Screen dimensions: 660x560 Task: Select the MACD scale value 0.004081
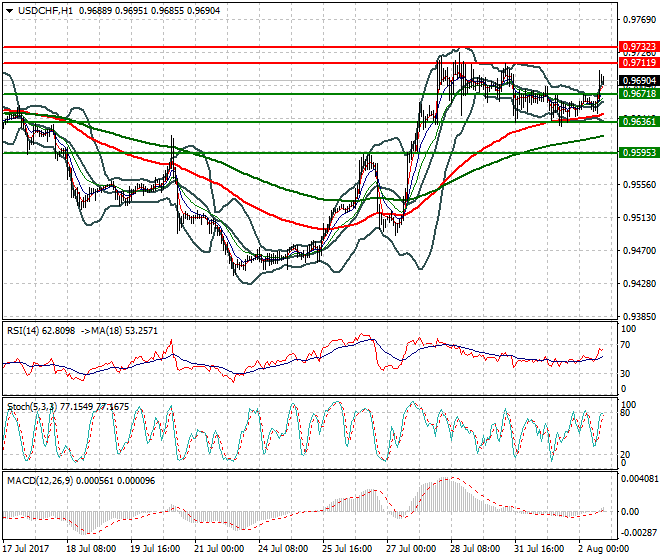(x=640, y=479)
